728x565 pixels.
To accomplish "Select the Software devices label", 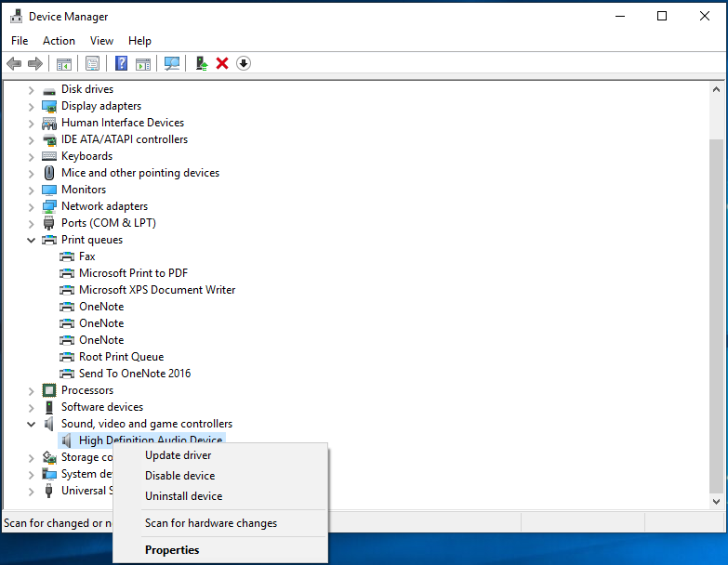I will pos(102,407).
